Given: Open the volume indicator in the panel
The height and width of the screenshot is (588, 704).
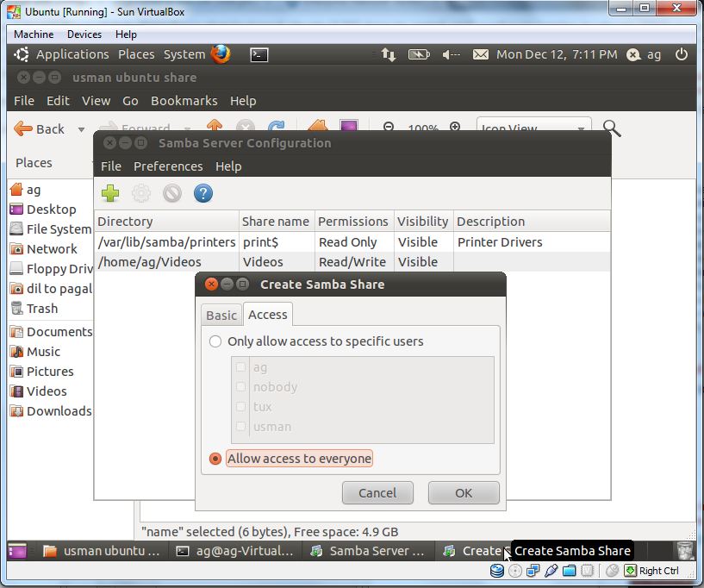Looking at the screenshot, I should click(x=452, y=55).
